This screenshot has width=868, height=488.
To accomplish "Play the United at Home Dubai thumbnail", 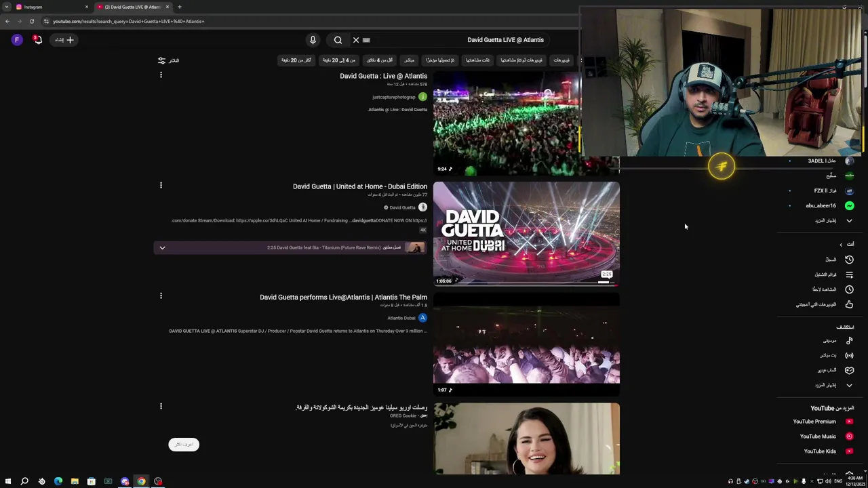I will point(526,234).
